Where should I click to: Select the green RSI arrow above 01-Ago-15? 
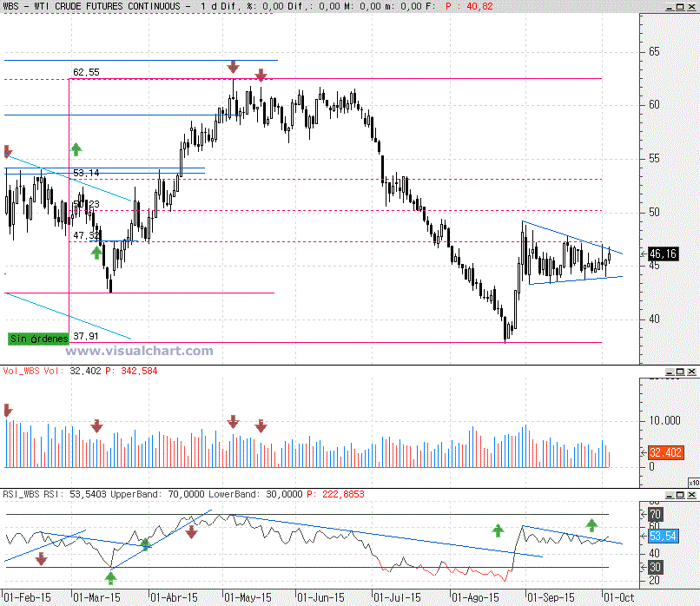click(x=498, y=530)
